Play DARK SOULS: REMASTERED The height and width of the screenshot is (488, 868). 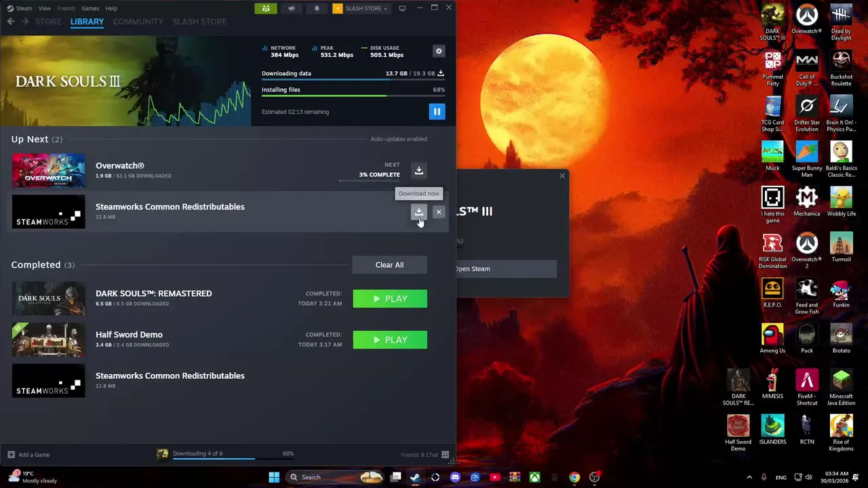coord(390,299)
